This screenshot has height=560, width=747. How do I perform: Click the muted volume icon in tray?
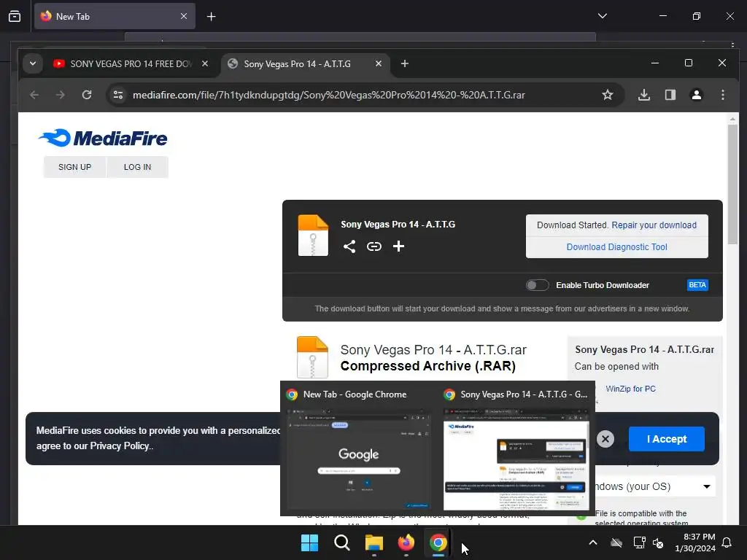(x=658, y=542)
